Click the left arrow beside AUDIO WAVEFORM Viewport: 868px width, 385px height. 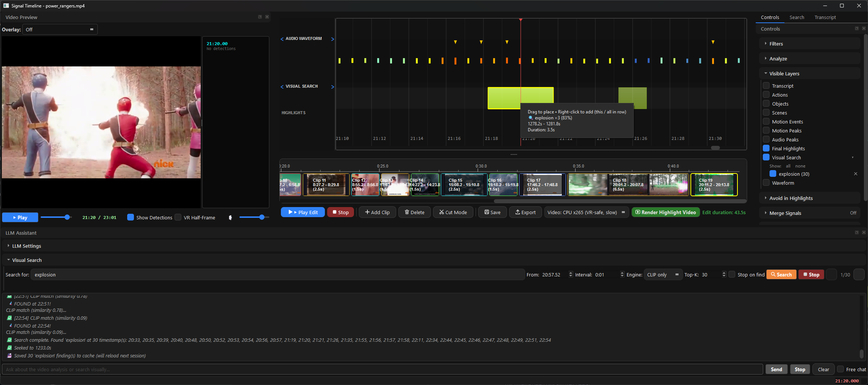(x=282, y=39)
